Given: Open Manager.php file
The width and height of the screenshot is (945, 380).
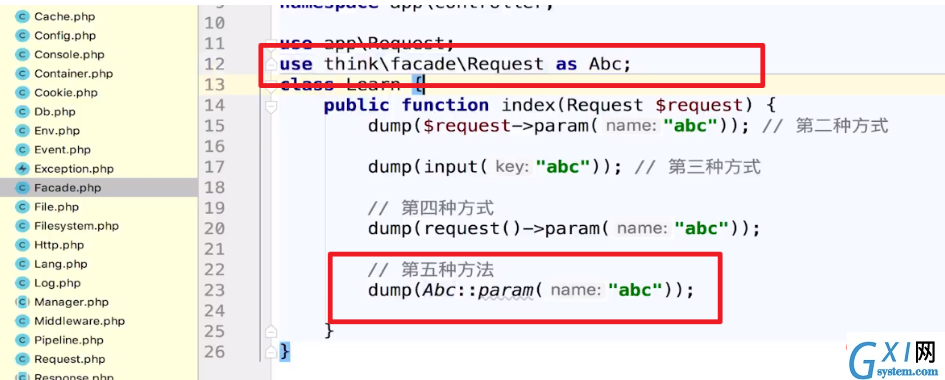Looking at the screenshot, I should coord(71,302).
